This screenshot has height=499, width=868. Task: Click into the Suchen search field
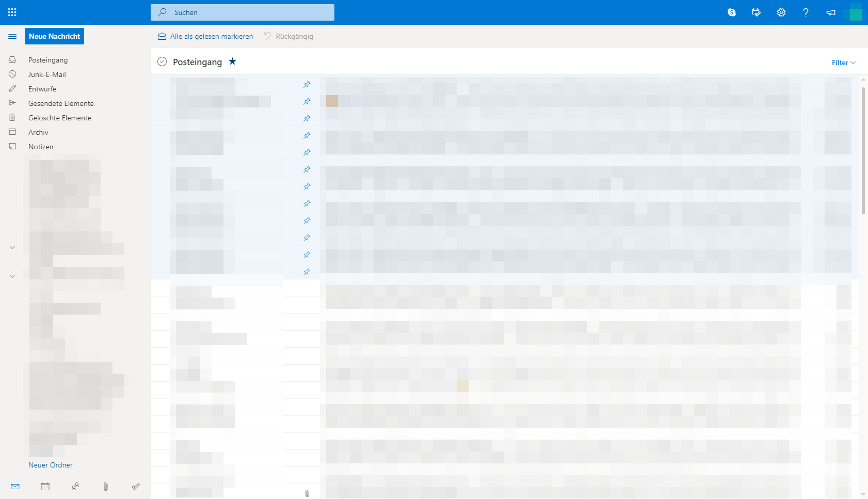[x=242, y=12]
